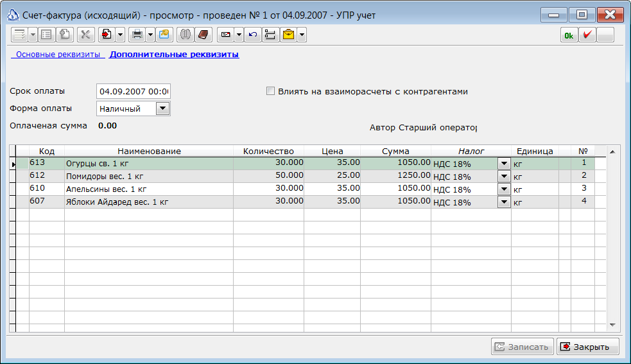Viewport: 631px width, 364px height.
Task: Click code cell 610
Action: coord(47,189)
